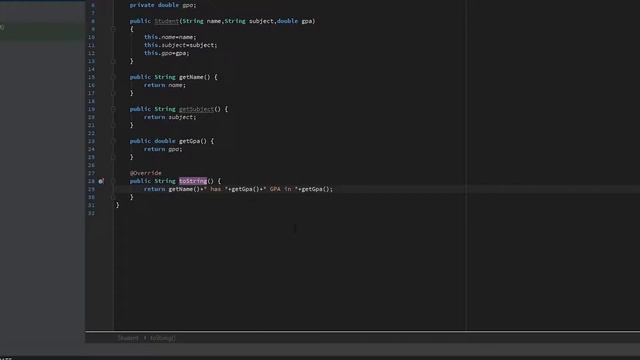Collapse the Student constructor fold marker

tap(113, 29)
